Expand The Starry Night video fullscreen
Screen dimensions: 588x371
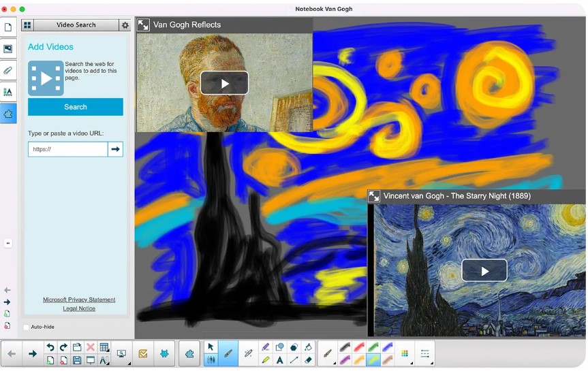click(374, 196)
